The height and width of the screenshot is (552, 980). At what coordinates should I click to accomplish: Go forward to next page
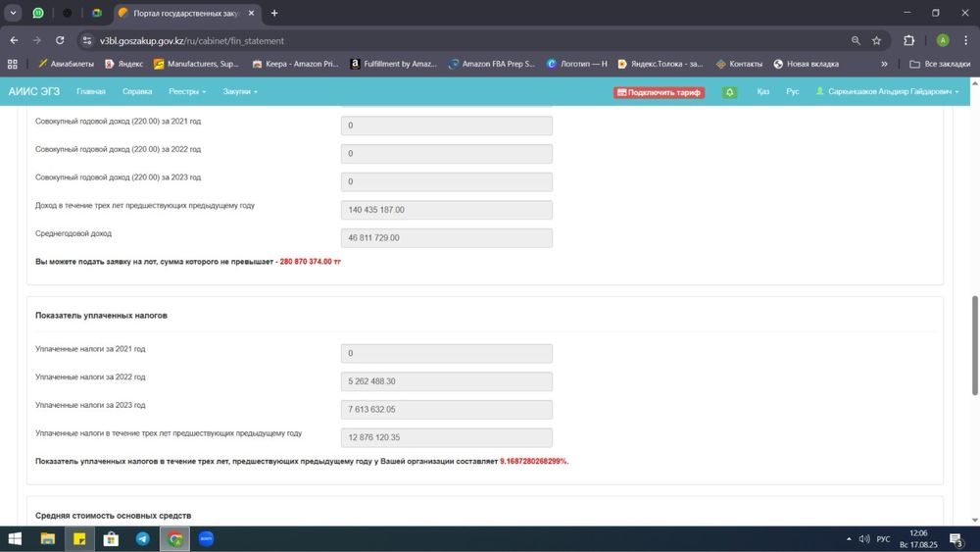[37, 40]
